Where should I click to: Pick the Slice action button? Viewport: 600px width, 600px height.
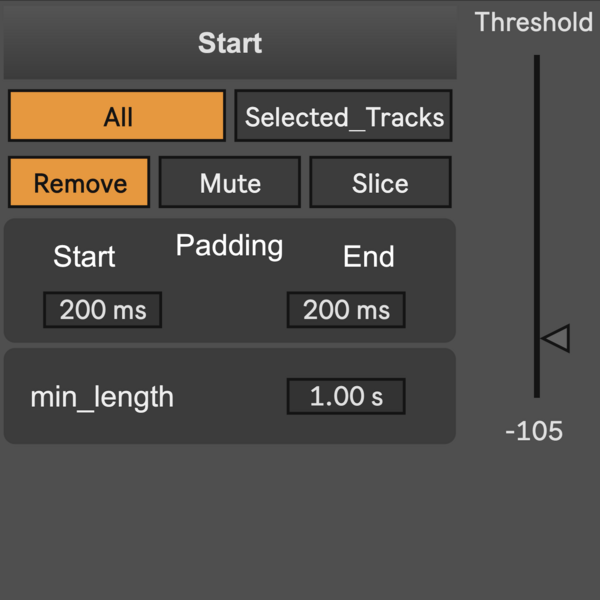point(380,183)
